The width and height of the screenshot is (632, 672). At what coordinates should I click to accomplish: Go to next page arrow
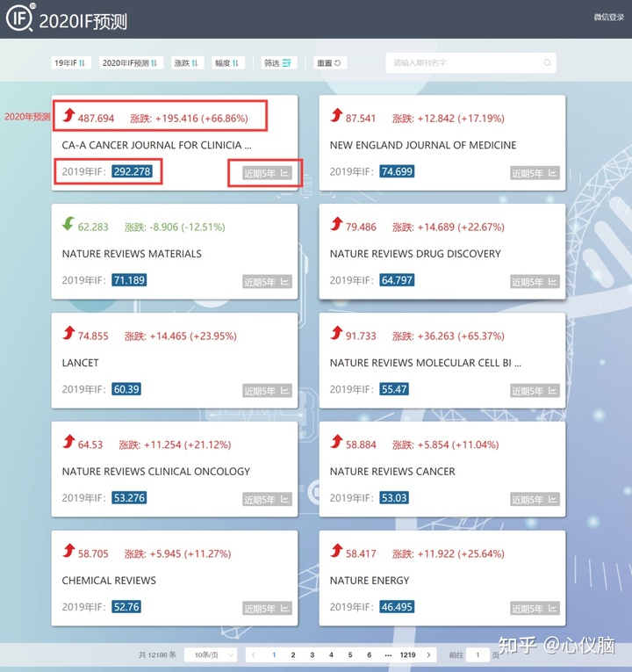[428, 654]
